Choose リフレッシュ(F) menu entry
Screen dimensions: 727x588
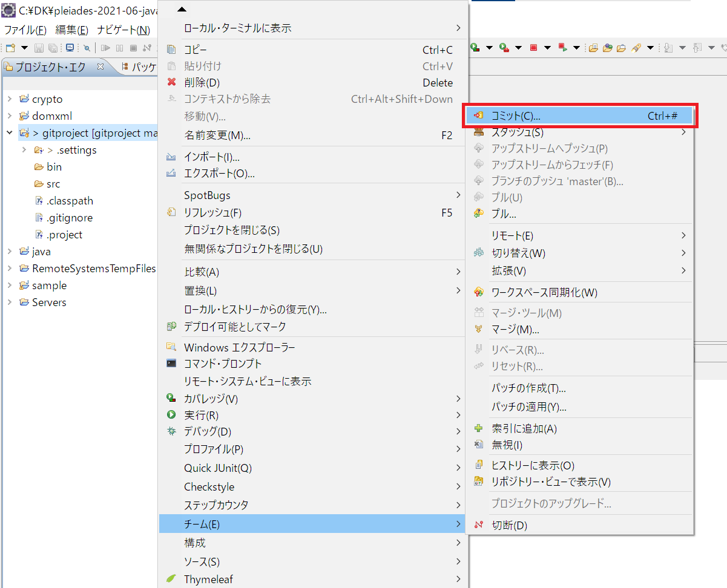312,213
